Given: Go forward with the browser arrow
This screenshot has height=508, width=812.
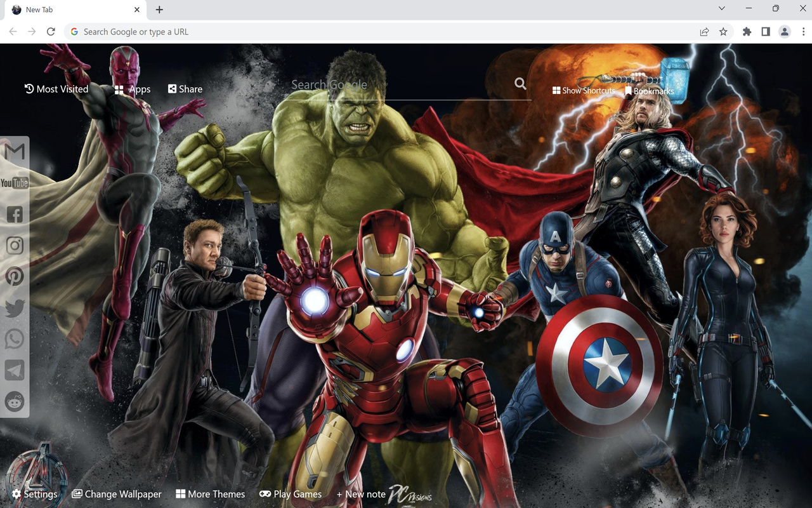Looking at the screenshot, I should [x=32, y=32].
